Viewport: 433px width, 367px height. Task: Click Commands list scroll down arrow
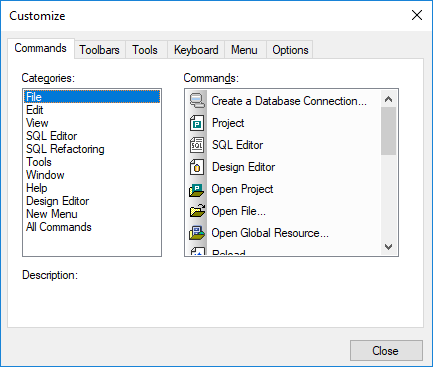pyautogui.click(x=388, y=247)
